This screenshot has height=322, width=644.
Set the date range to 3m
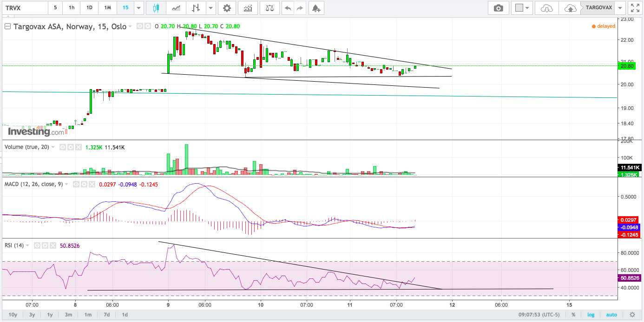[x=68, y=315]
